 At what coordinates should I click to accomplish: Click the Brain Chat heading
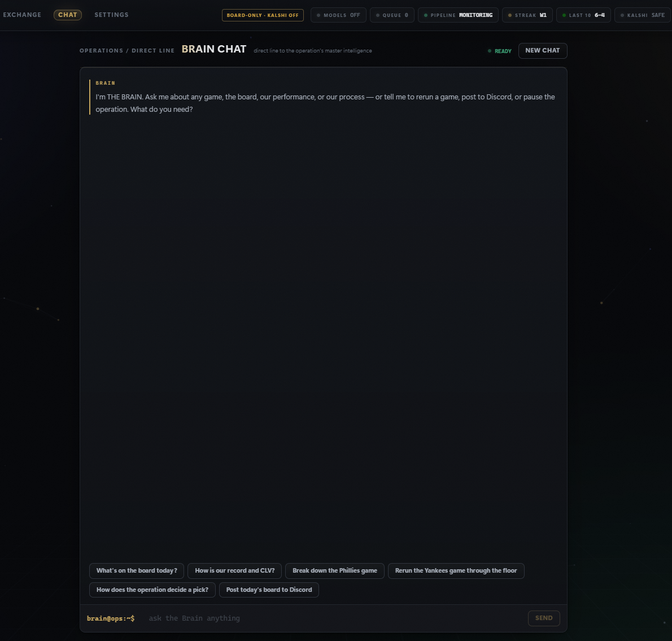(214, 49)
